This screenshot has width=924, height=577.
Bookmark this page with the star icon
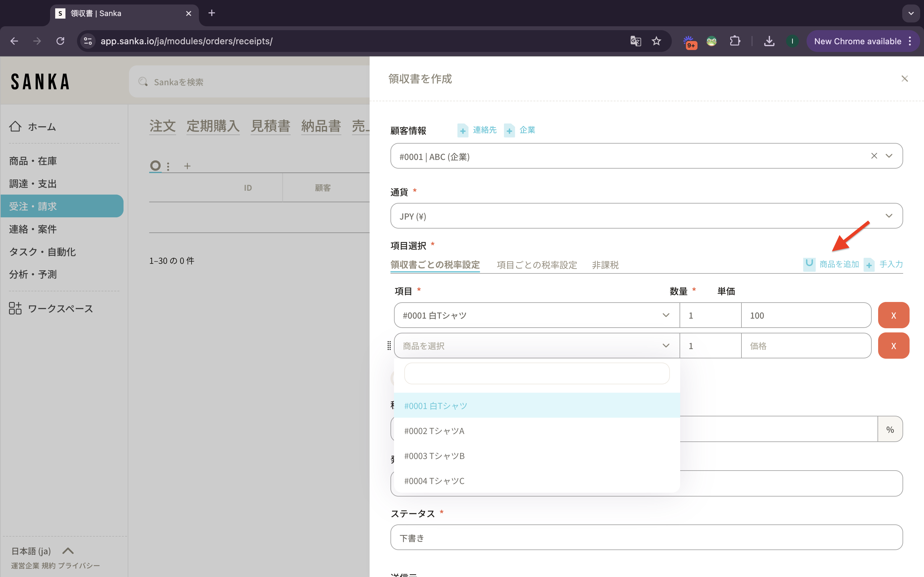click(x=656, y=41)
